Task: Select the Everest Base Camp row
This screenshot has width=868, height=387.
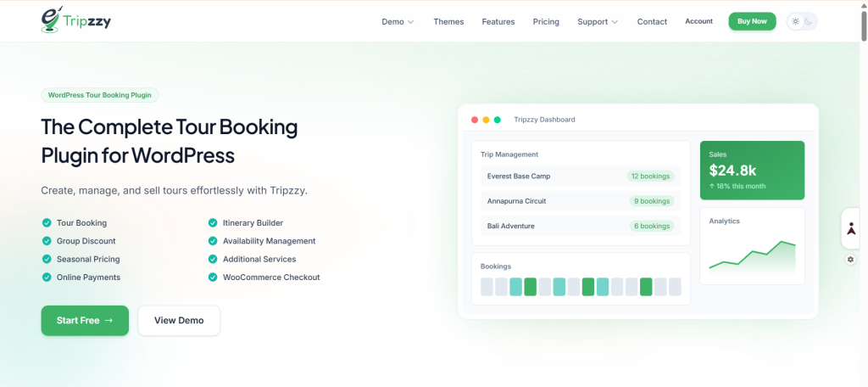Action: click(581, 177)
